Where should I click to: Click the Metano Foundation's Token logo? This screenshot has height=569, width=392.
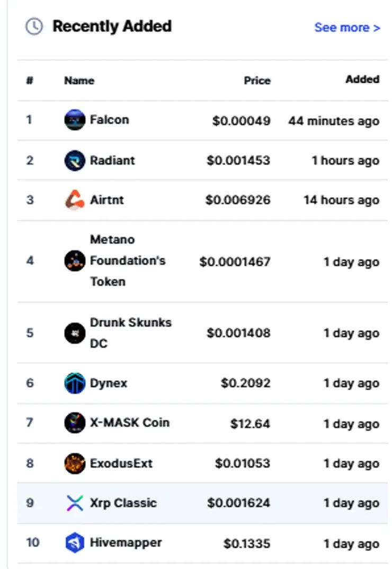pyautogui.click(x=75, y=260)
